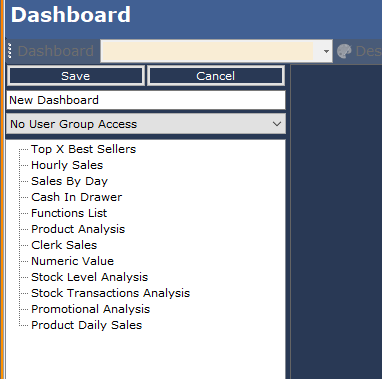This screenshot has height=379, width=382.
Task: Pick Stock Level Analysis item
Action: point(89,277)
